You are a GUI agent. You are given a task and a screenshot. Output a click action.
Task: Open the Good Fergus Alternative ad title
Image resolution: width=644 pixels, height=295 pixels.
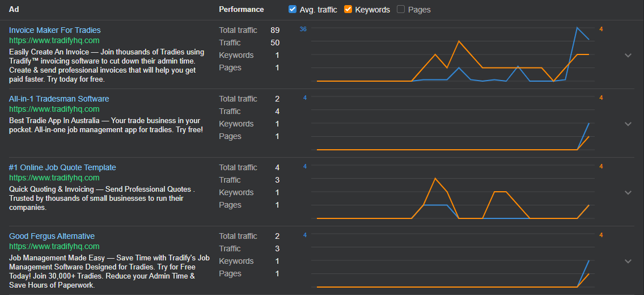point(52,236)
